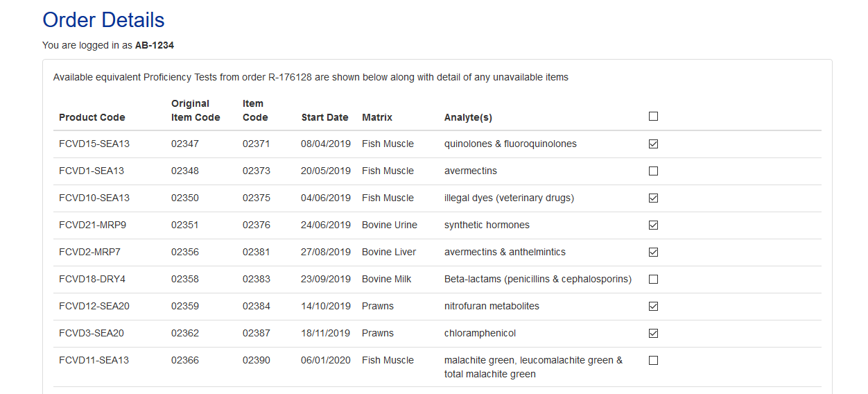Select product code FCVD3-SEA20

(92, 333)
